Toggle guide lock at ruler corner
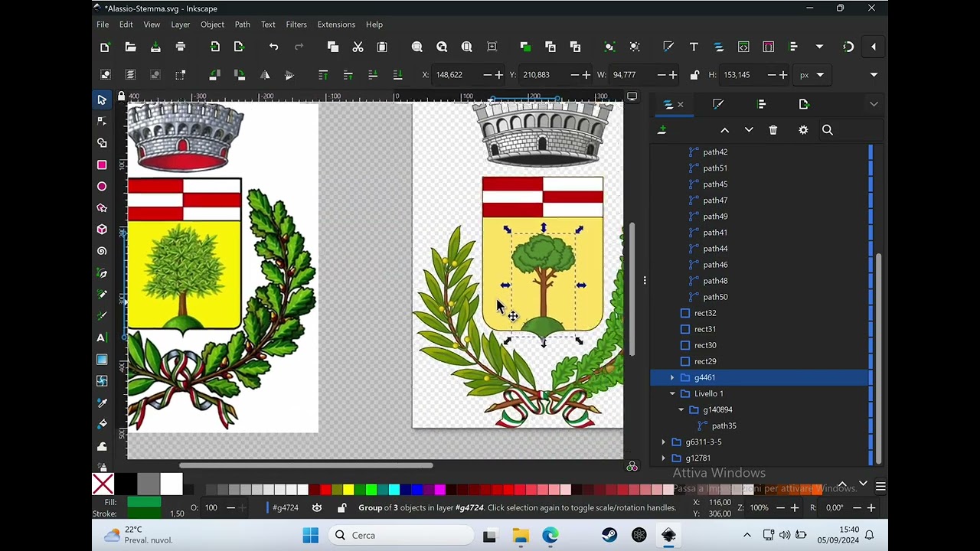Image resolution: width=980 pixels, height=551 pixels. coord(121,96)
